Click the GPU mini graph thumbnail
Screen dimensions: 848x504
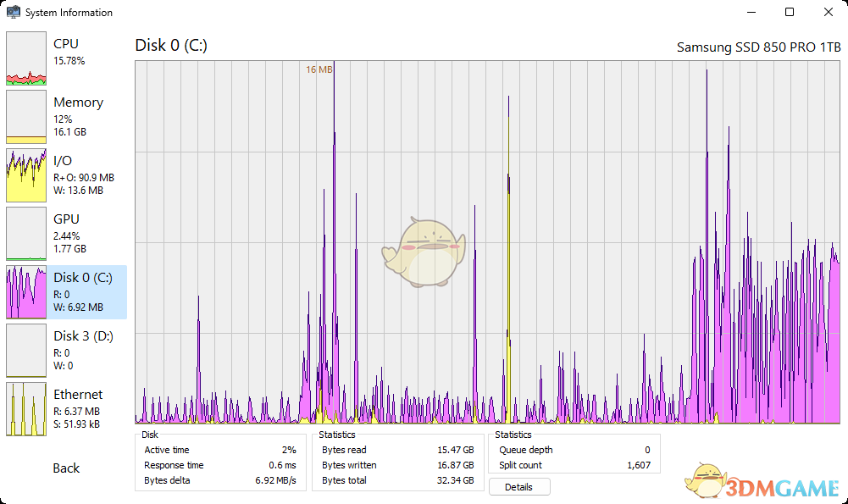point(26,235)
